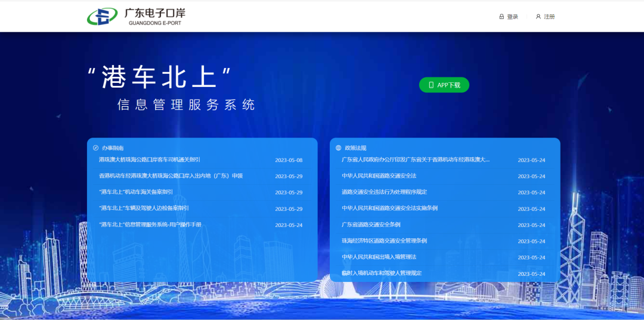Open 珠海经济特区道路交通安全管理条例
Image resolution: width=644 pixels, height=320 pixels.
tap(385, 241)
